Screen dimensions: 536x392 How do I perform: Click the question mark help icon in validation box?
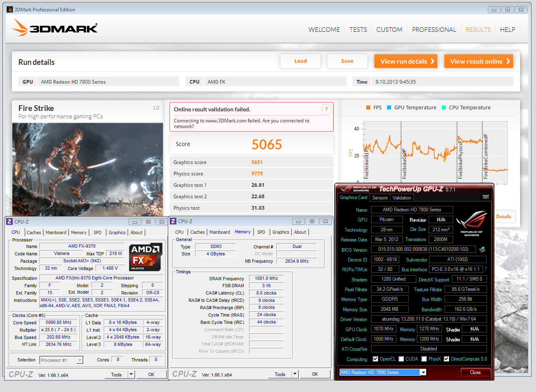click(326, 109)
